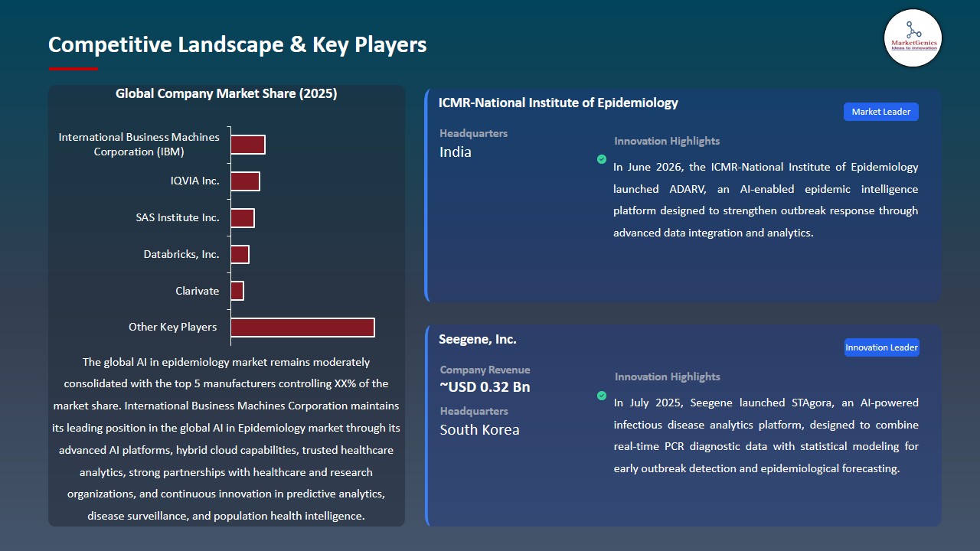Click the 'Seegene, Inc.' heading

[x=478, y=340]
